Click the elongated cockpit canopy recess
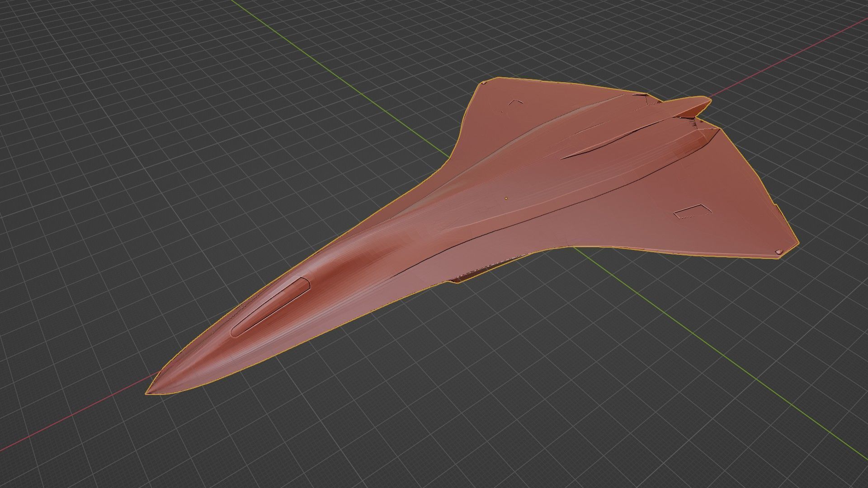This screenshot has width=868, height=488. tap(270, 307)
